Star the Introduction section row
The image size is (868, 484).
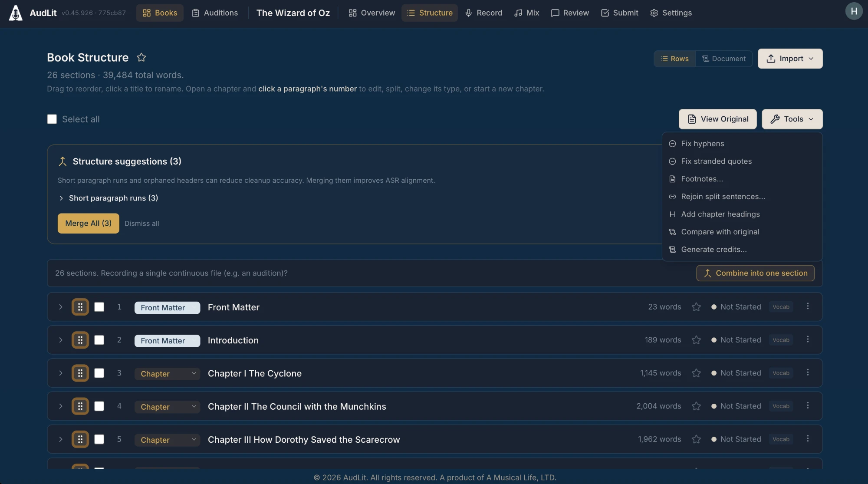(696, 340)
